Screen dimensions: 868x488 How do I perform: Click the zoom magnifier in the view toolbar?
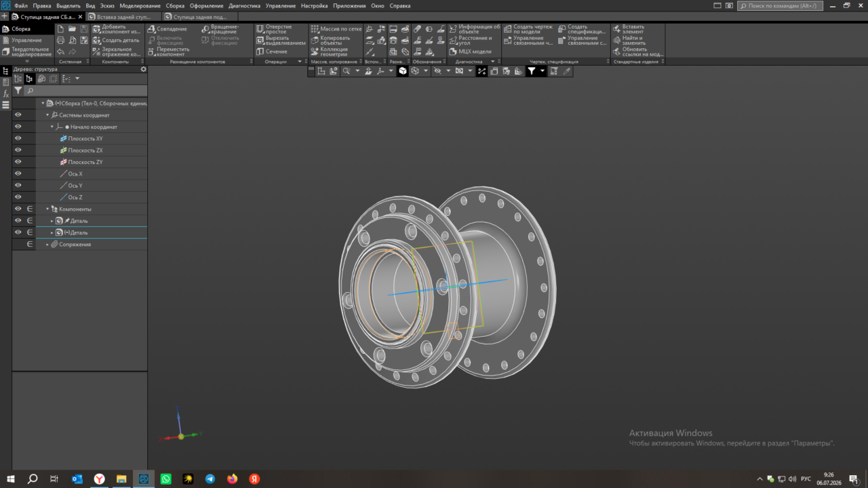(x=346, y=70)
